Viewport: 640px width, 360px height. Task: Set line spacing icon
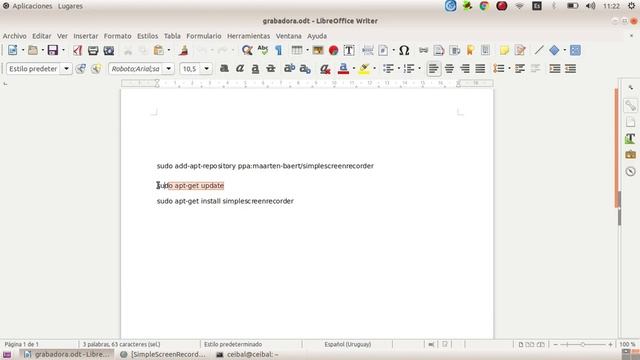[499, 69]
